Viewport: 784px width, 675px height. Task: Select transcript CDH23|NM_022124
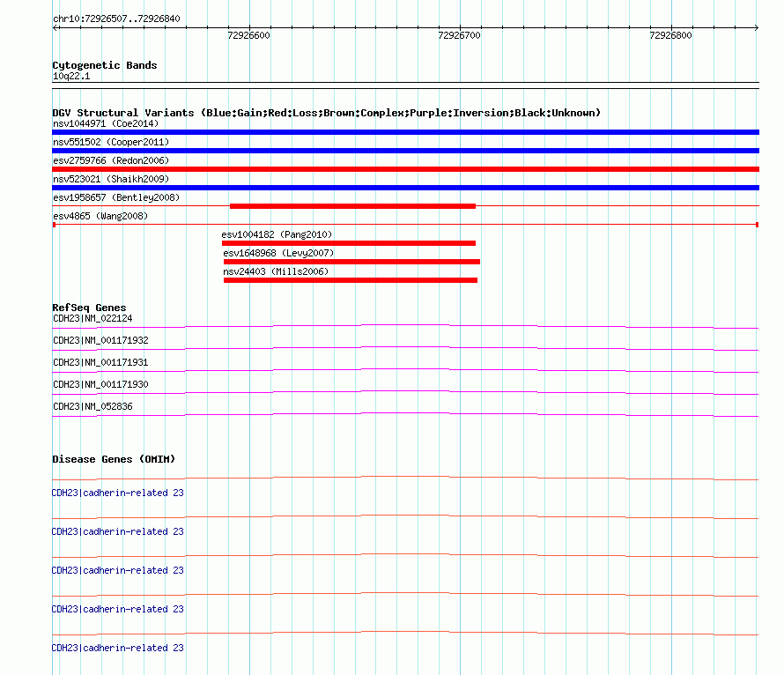pyautogui.click(x=92, y=318)
